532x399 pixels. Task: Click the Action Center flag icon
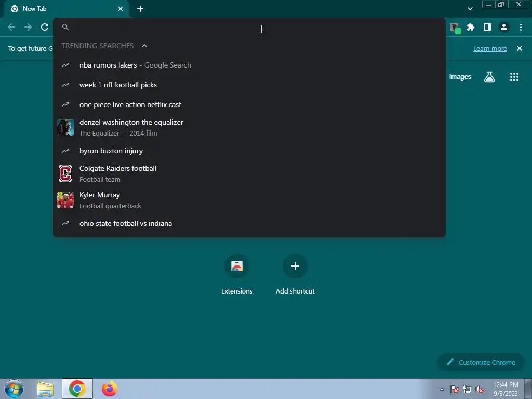454,389
